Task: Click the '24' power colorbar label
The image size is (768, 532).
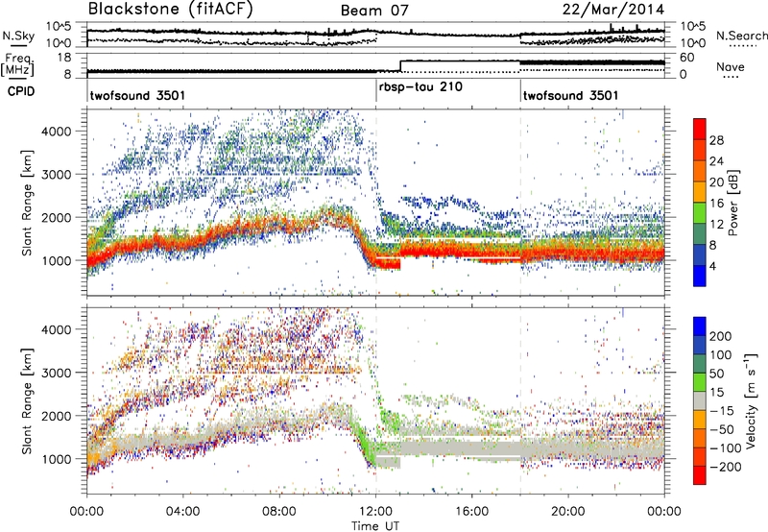Action: tap(716, 161)
